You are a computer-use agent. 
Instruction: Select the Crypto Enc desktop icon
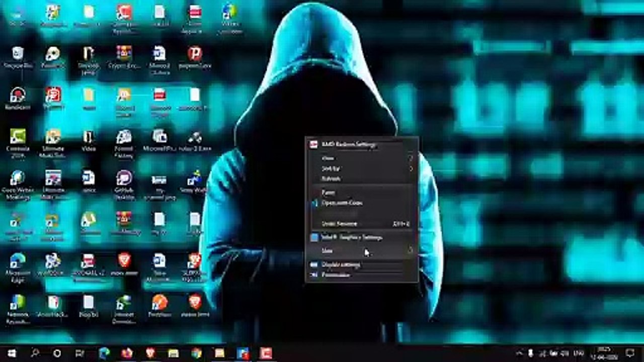click(x=124, y=57)
